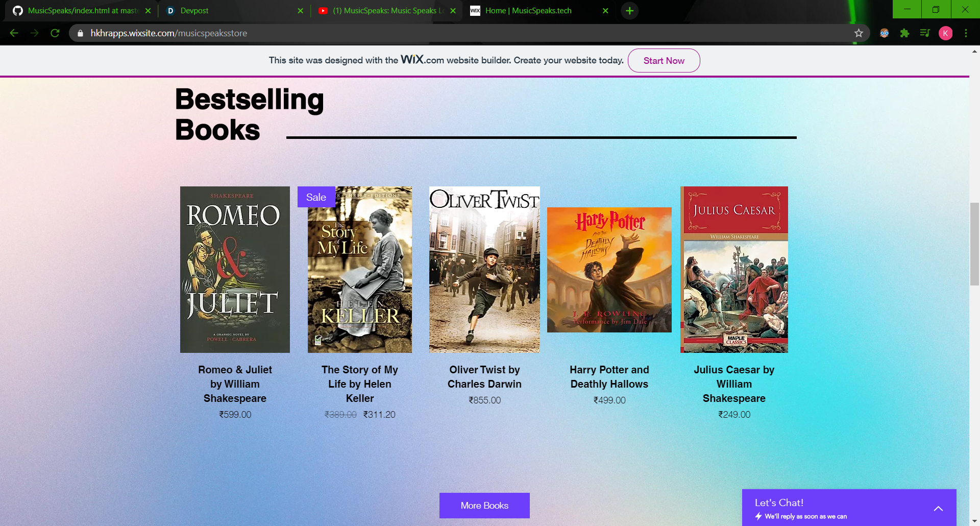
Task: Close the Devpost tab
Action: coord(300,11)
